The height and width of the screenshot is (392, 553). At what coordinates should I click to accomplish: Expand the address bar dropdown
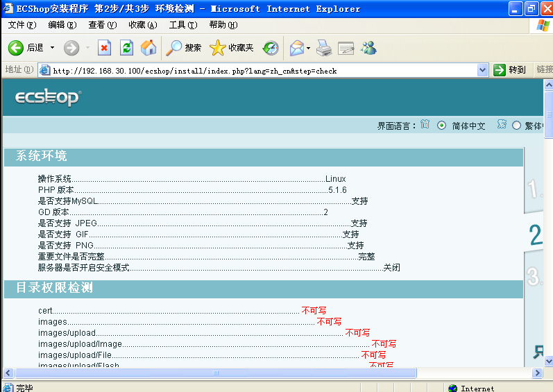point(482,70)
